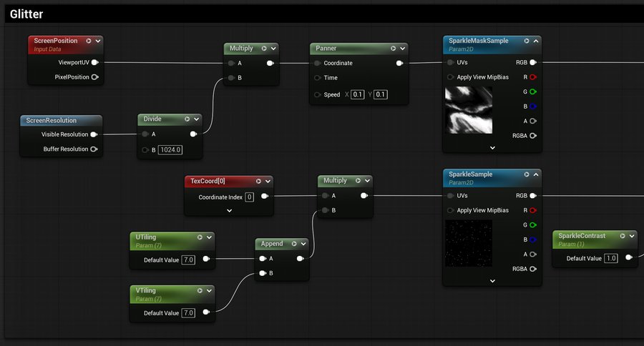Image resolution: width=644 pixels, height=346 pixels.
Task: Toggle preview on the Panner node
Action: (x=393, y=49)
